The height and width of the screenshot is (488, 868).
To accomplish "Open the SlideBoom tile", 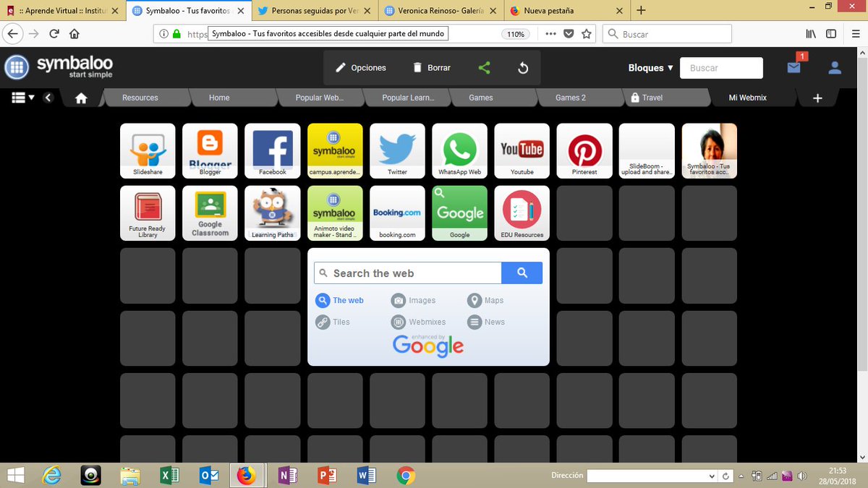I will click(x=647, y=150).
